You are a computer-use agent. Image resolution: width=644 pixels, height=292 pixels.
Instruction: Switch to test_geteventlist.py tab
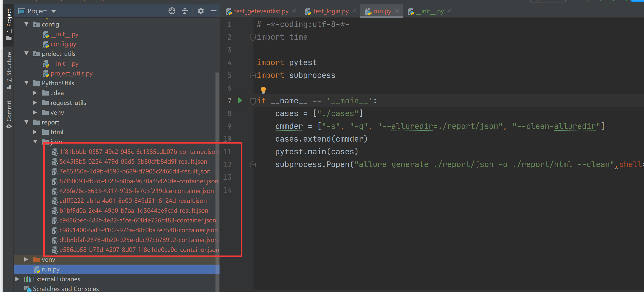tap(261, 11)
